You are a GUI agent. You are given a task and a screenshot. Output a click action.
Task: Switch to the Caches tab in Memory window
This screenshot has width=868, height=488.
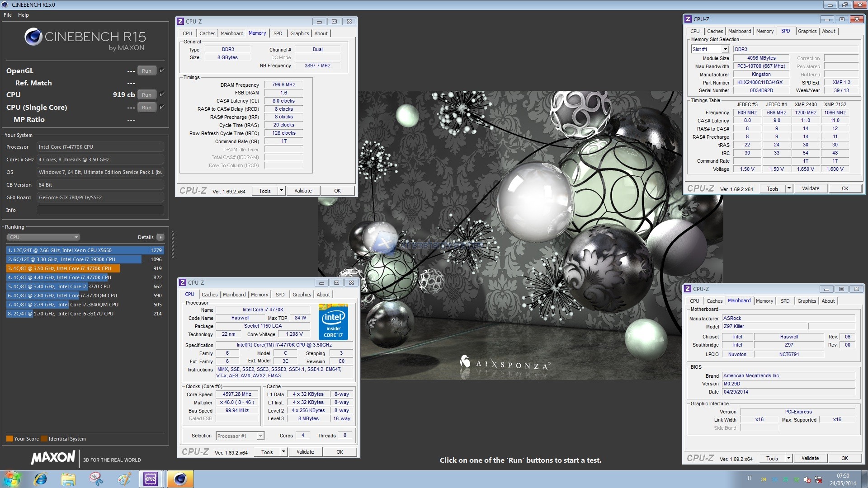[207, 33]
